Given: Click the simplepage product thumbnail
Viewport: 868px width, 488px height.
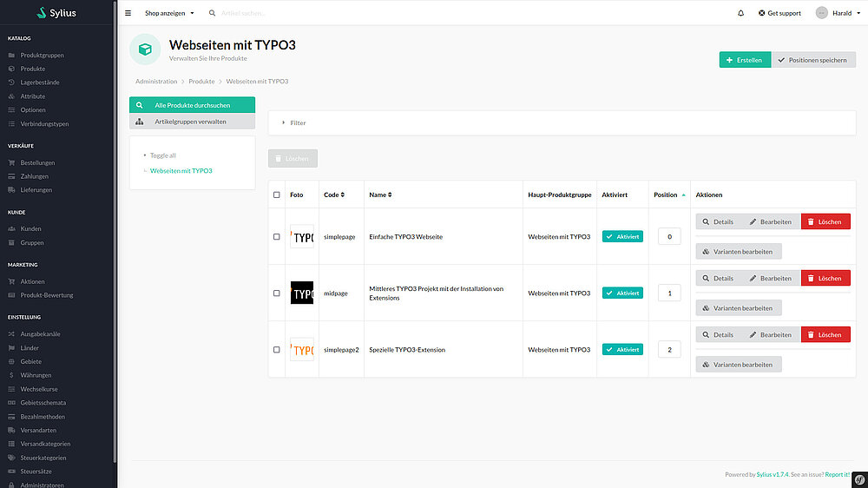Looking at the screenshot, I should pyautogui.click(x=302, y=236).
